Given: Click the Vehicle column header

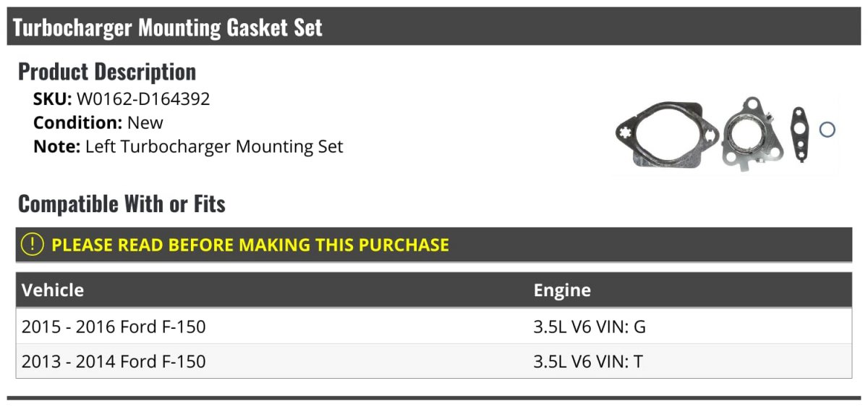Looking at the screenshot, I should [x=53, y=290].
